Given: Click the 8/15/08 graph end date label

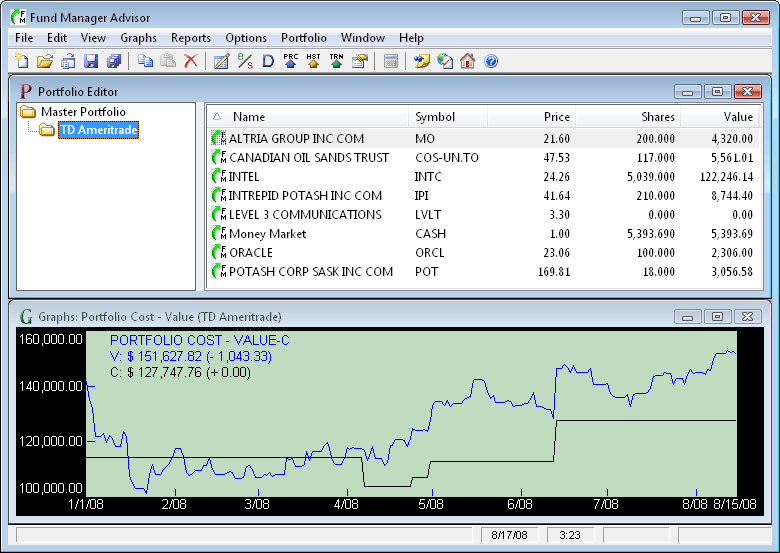Looking at the screenshot, I should point(735,504).
